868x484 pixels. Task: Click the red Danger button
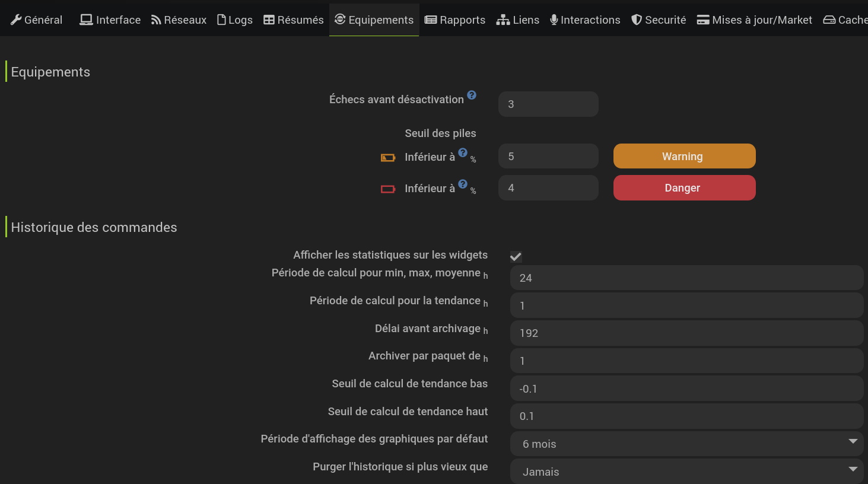click(684, 187)
